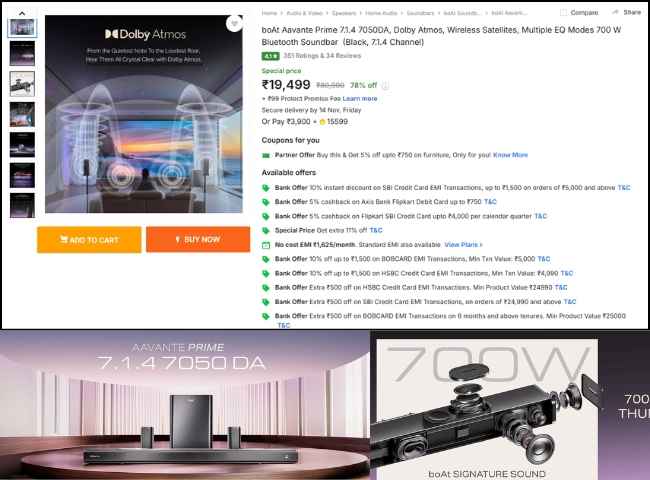Click the wishlist heart icon on product image

(235, 23)
